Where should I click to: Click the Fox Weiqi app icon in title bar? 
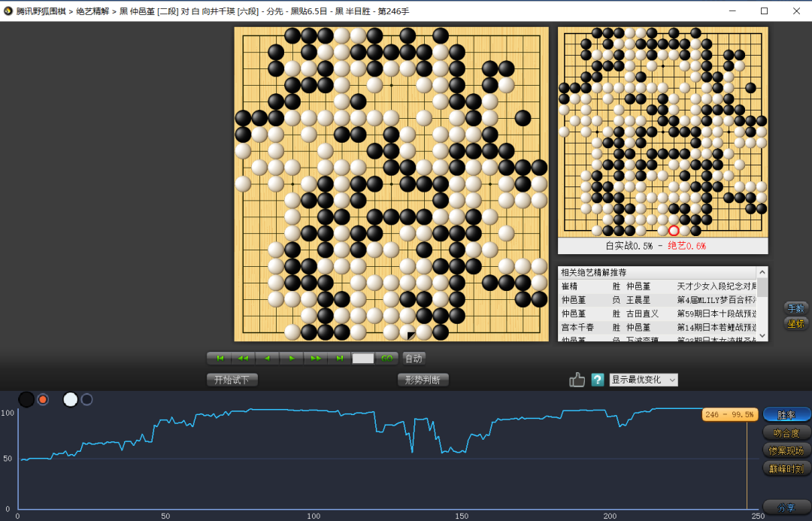click(8, 11)
